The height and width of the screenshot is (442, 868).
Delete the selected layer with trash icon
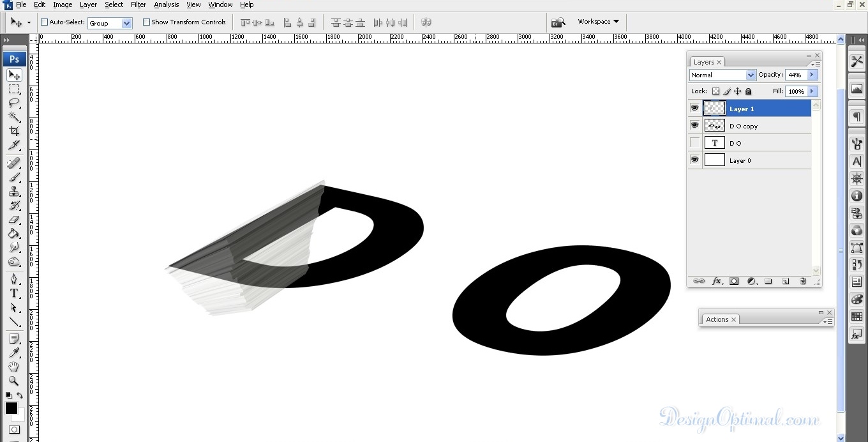pos(803,281)
